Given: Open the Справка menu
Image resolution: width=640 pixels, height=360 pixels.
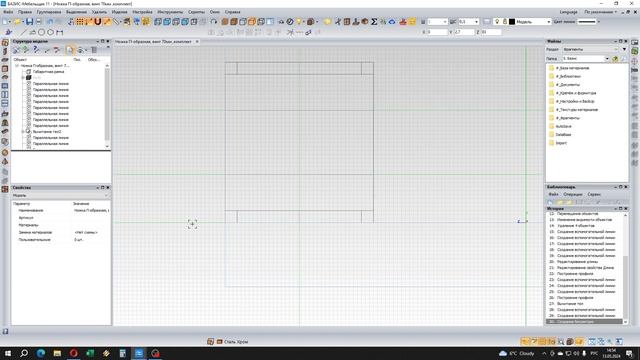Looking at the screenshot, I should tap(233, 12).
